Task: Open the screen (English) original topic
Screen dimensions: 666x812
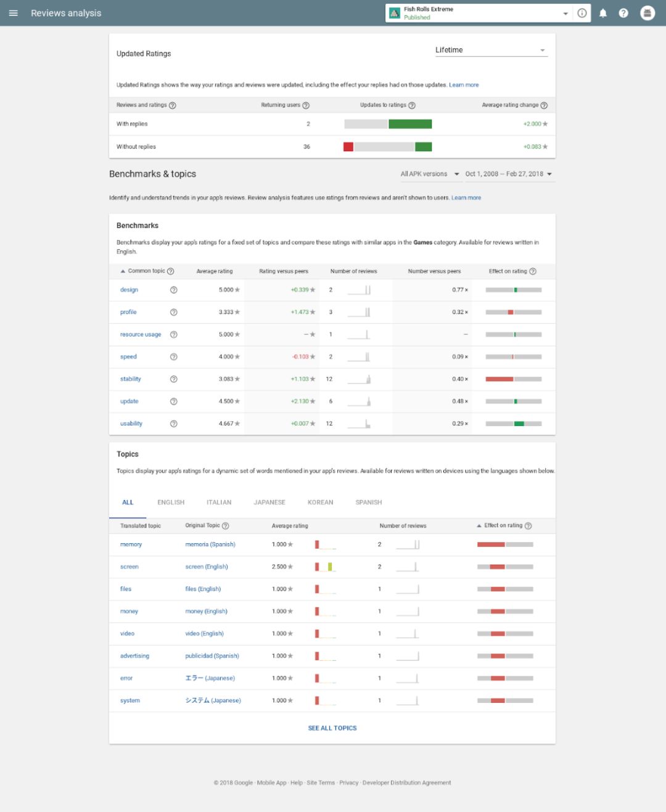Action: tap(207, 567)
